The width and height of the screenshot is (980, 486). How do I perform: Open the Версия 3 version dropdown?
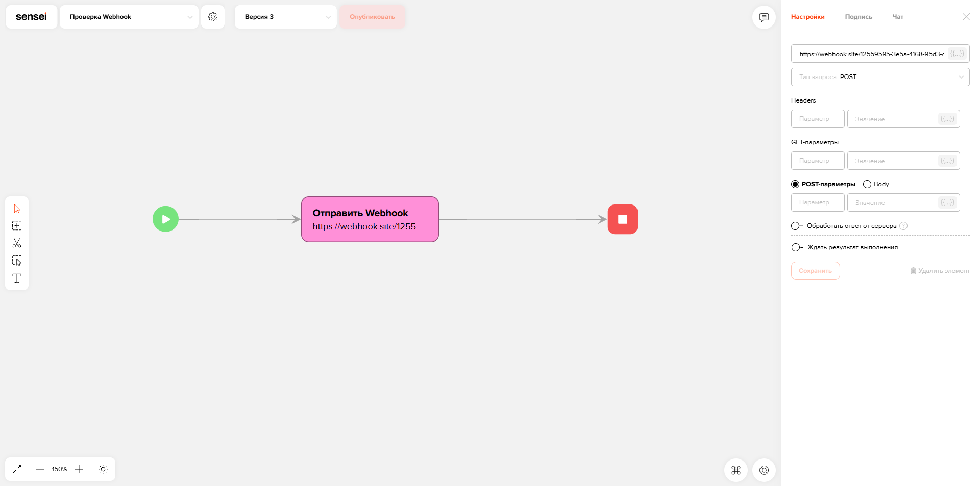(x=286, y=17)
